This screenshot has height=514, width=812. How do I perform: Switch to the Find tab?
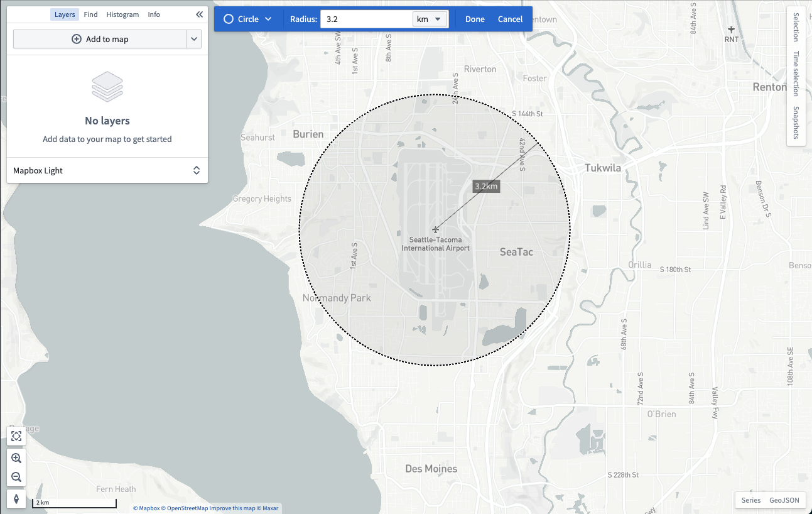(x=90, y=14)
